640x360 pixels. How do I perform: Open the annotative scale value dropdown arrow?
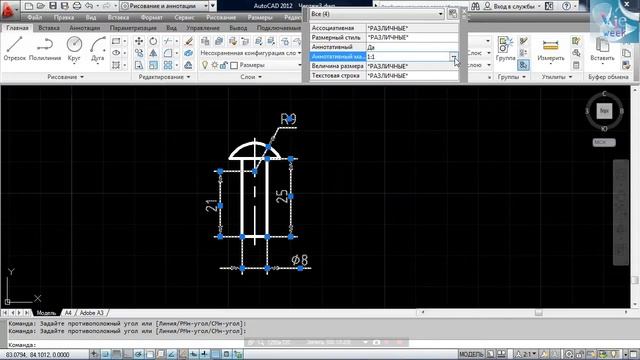454,57
